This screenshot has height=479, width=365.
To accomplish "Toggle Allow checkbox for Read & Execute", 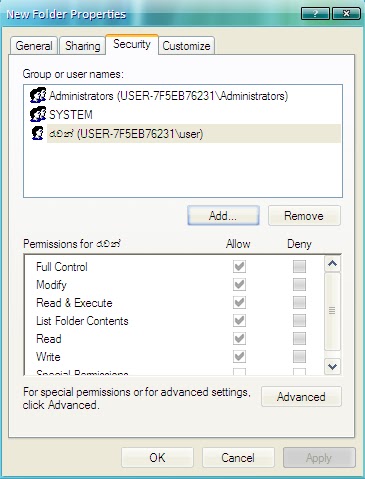I will point(239,302).
